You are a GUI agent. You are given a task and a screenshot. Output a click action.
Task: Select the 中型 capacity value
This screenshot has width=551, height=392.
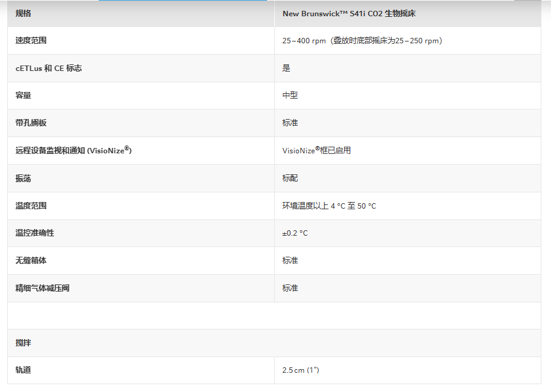290,95
